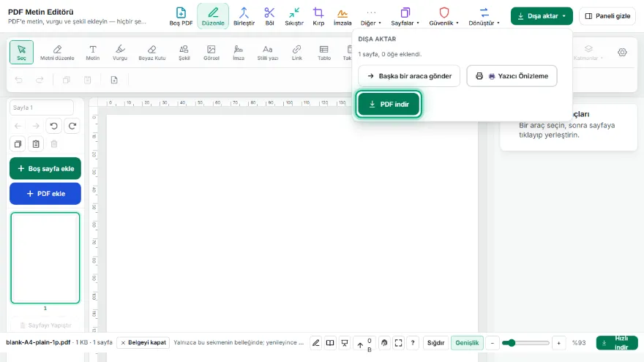This screenshot has width=644, height=362.
Task: Zoom in with plus button
Action: point(558,343)
